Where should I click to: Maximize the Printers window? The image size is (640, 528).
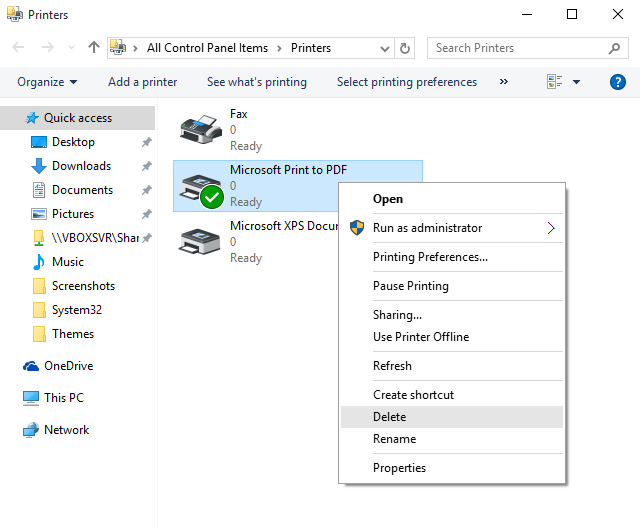572,14
